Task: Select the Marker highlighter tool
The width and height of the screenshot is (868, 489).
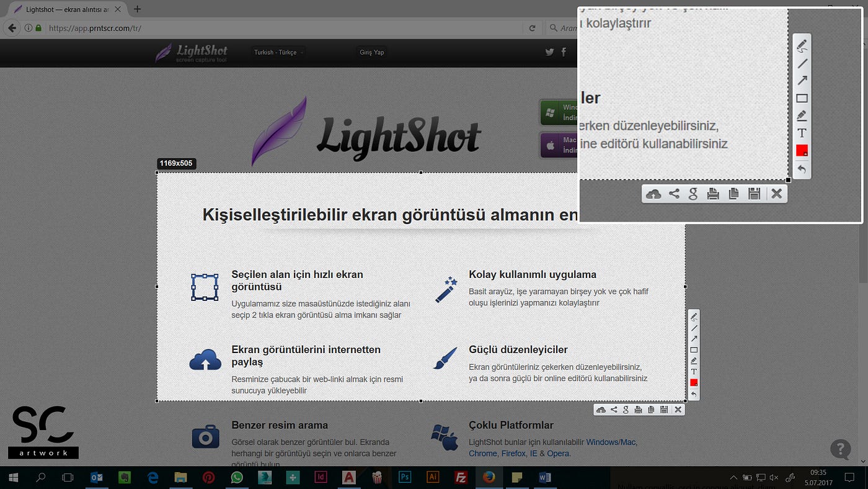Action: click(x=802, y=115)
